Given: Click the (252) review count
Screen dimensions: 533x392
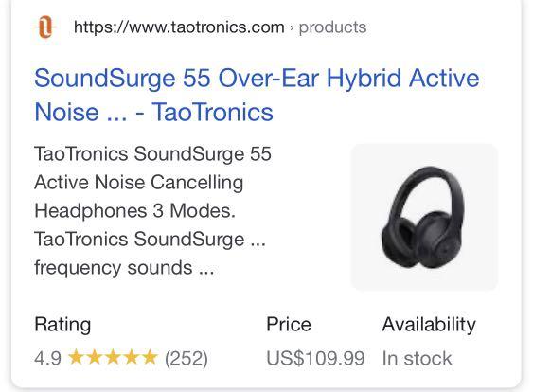Looking at the screenshot, I should (x=187, y=358).
